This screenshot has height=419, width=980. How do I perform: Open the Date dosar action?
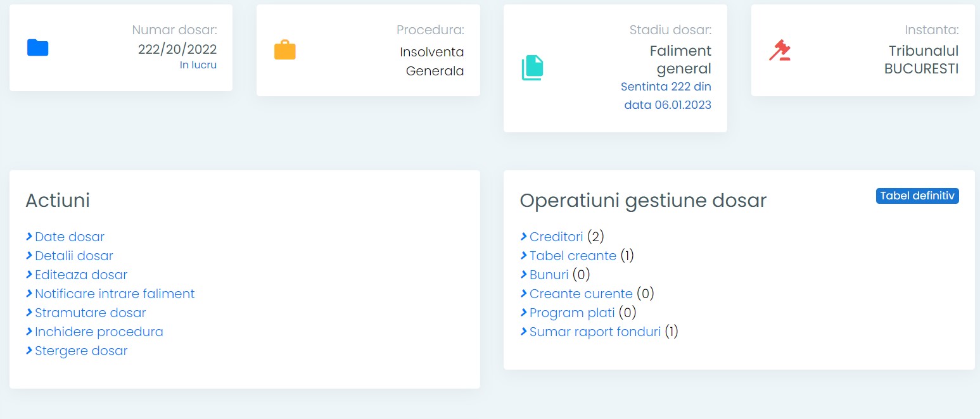point(70,236)
